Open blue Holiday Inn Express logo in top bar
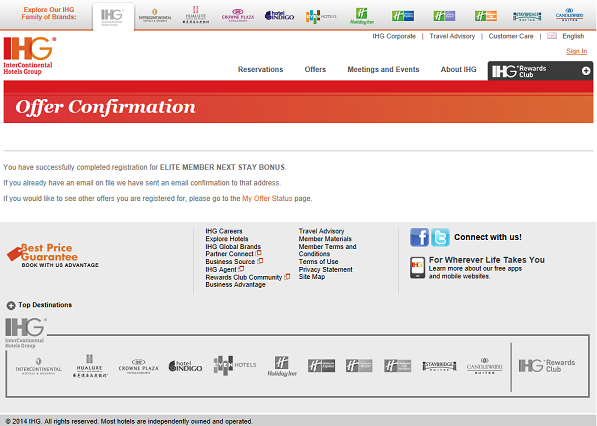 (403, 16)
